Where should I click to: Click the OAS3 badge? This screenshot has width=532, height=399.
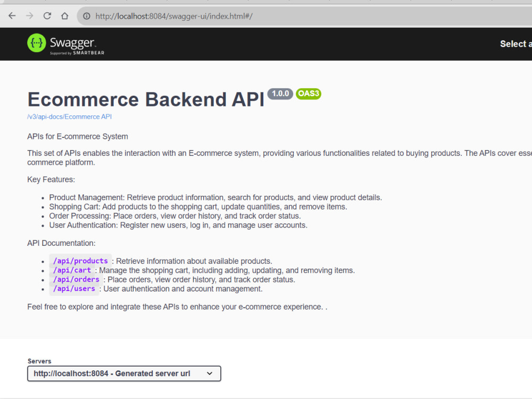click(309, 94)
